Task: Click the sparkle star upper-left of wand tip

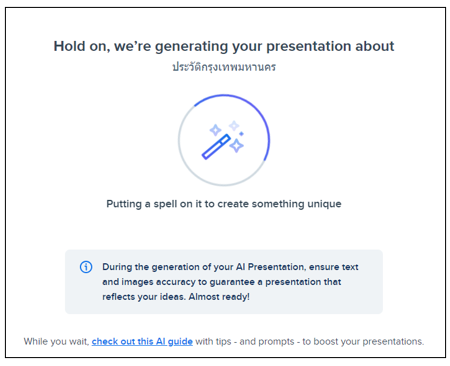Action: [215, 130]
